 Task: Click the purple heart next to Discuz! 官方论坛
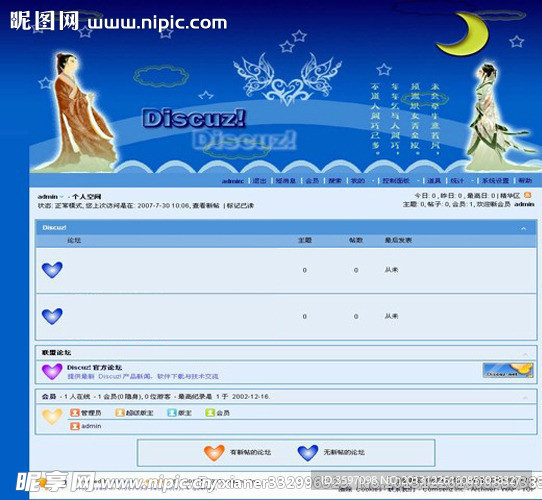pyautogui.click(x=52, y=371)
